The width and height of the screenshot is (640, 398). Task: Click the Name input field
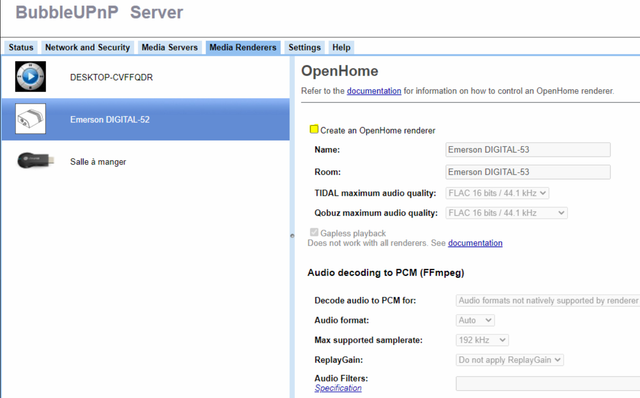pos(528,149)
